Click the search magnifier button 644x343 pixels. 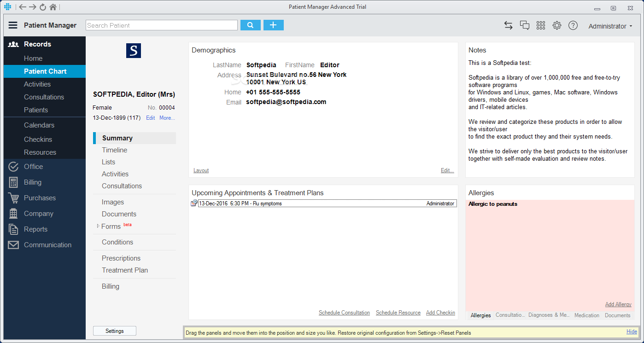coord(251,25)
